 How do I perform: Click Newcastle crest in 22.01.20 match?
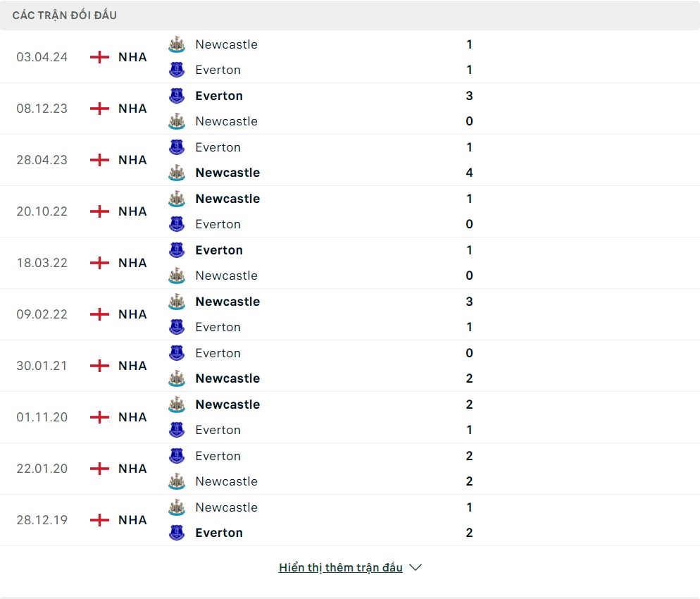click(x=176, y=481)
